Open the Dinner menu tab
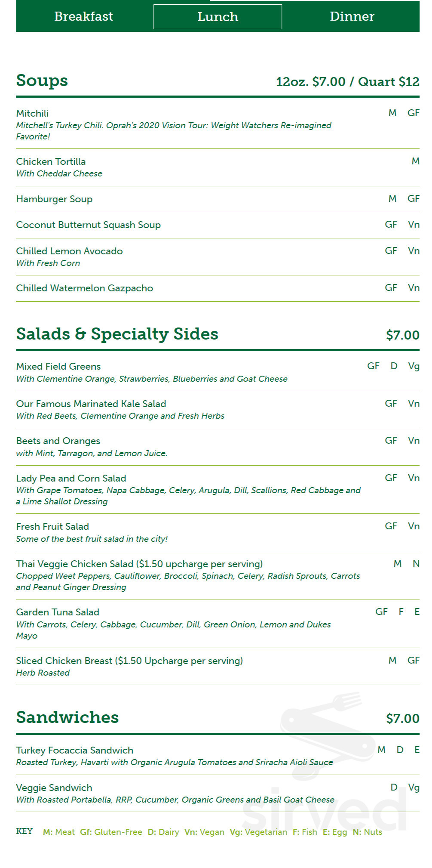Viewport: 432px width, 868px height. [x=352, y=16]
